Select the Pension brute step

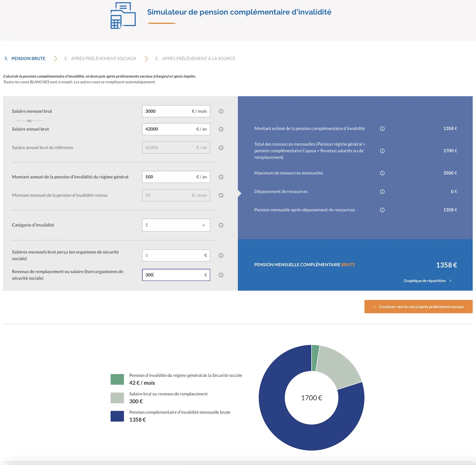pos(28,58)
